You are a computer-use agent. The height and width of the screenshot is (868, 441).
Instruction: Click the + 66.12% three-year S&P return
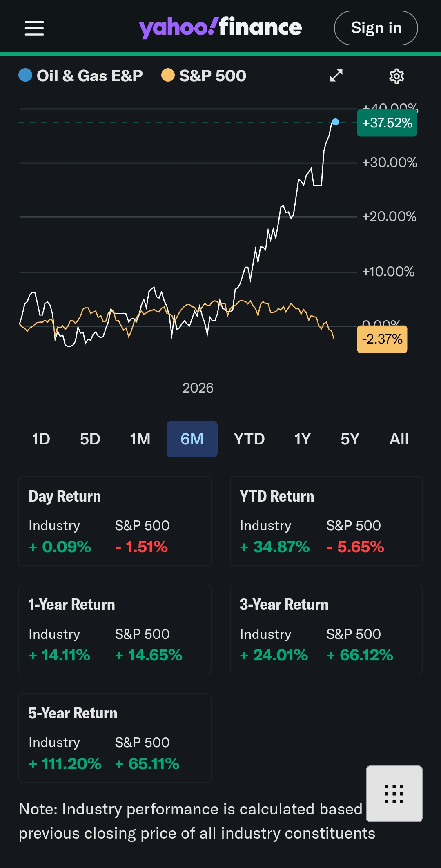360,655
